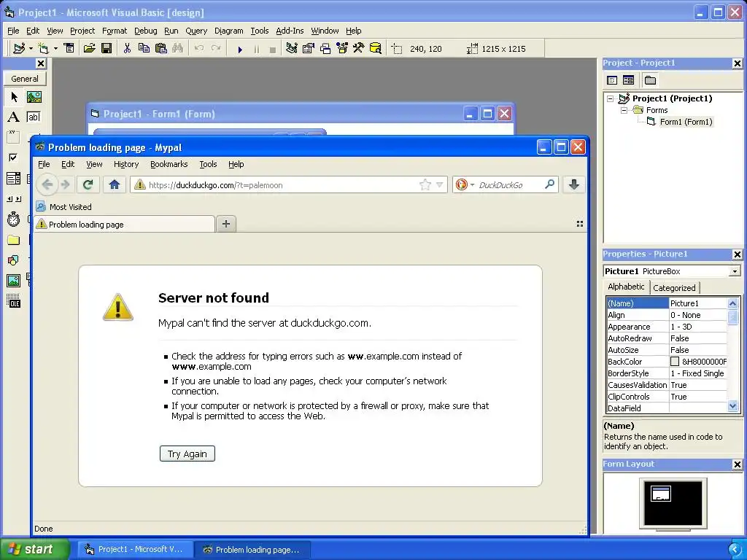
Task: Open the Menu Editor from the toolbar
Action: tap(69, 48)
